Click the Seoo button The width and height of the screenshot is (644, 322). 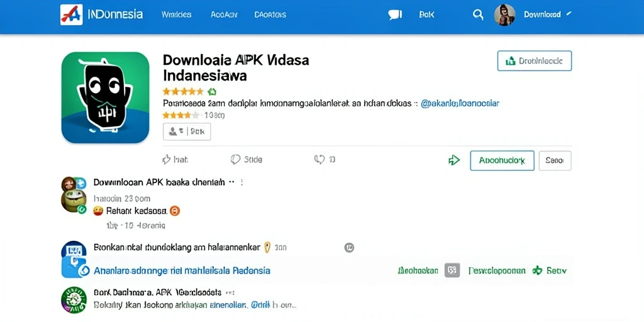tap(555, 160)
